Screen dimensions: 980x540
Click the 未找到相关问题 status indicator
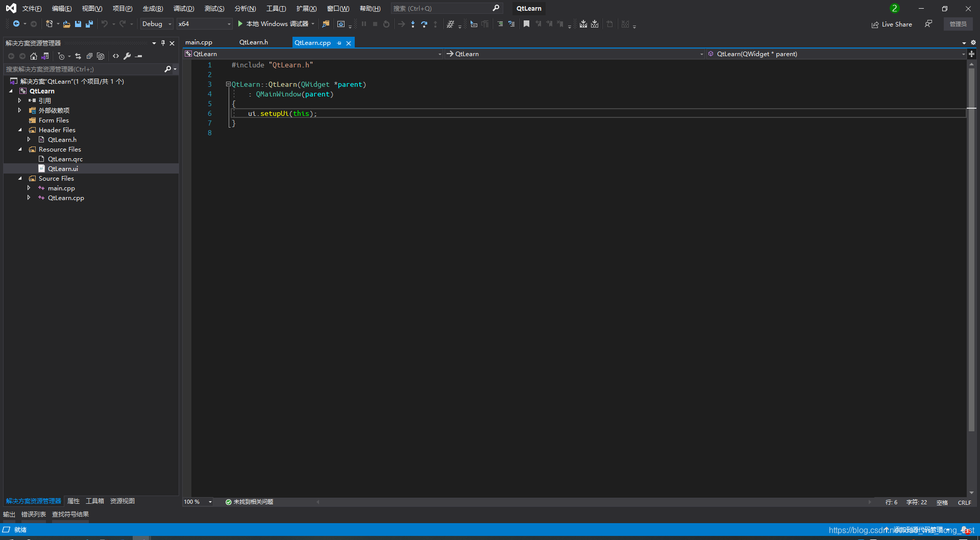pyautogui.click(x=249, y=502)
